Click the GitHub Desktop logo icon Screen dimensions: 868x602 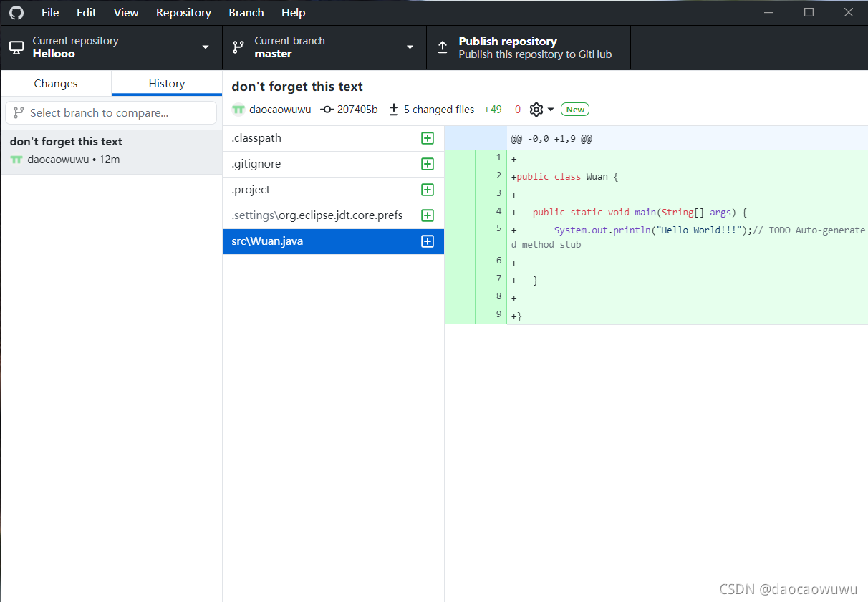coord(16,12)
